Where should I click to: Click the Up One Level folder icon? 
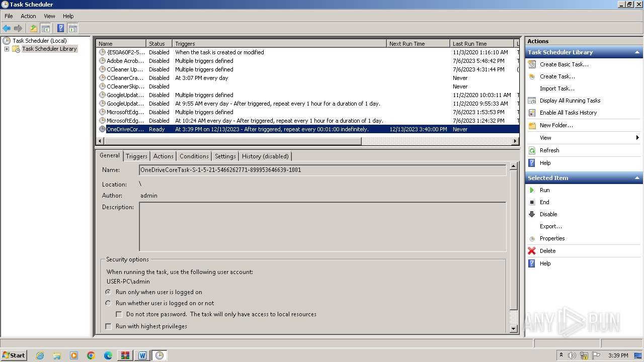pyautogui.click(x=34, y=29)
